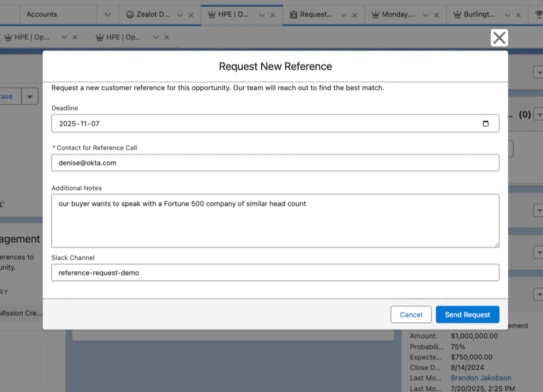Viewport: 543px width, 392px height.
Task: Close the Zealot D... tab
Action: pyautogui.click(x=191, y=15)
